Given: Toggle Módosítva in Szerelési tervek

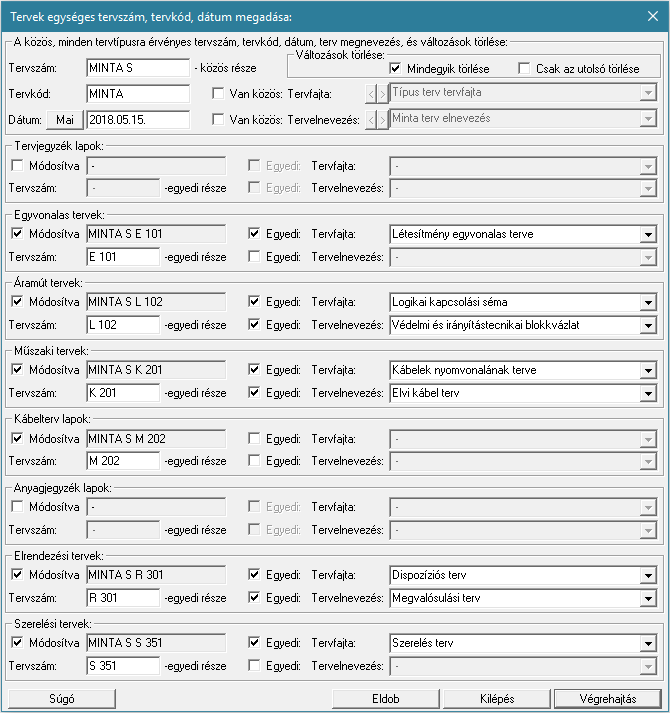Looking at the screenshot, I should click(x=17, y=643).
